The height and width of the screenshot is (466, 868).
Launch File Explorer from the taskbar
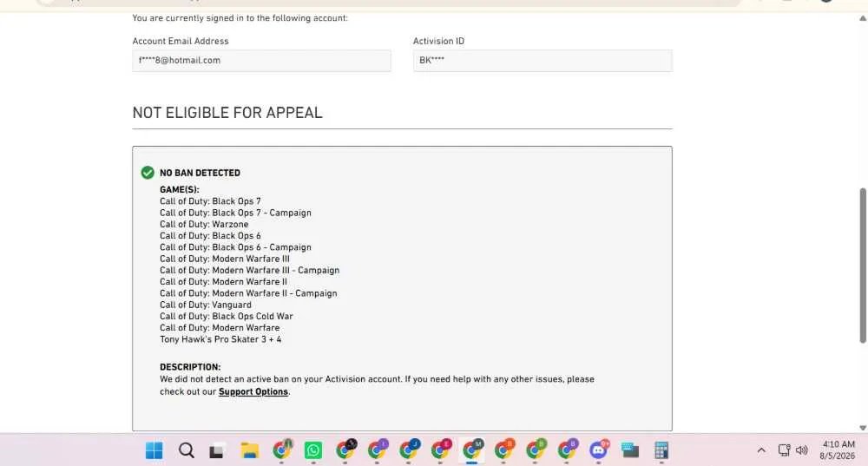tap(250, 450)
